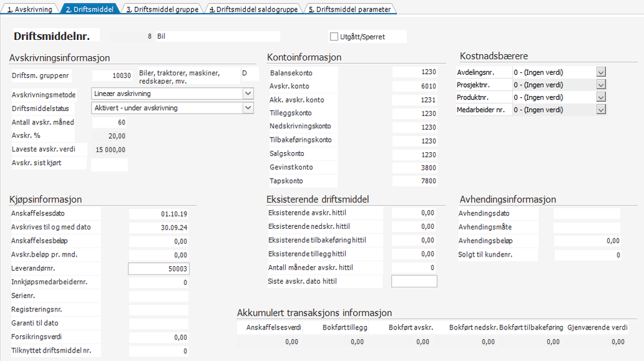The width and height of the screenshot is (644, 361).
Task: Open the Produktnr. dropdown arrow
Action: (601, 97)
